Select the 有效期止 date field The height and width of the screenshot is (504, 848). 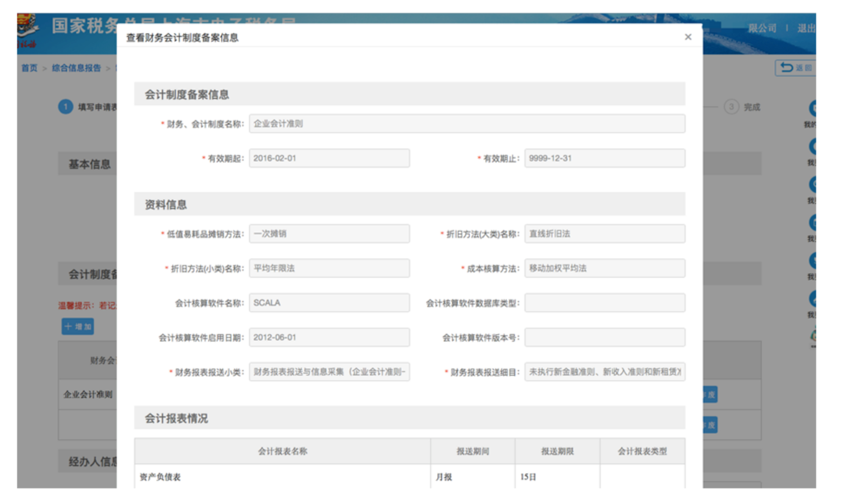point(604,158)
